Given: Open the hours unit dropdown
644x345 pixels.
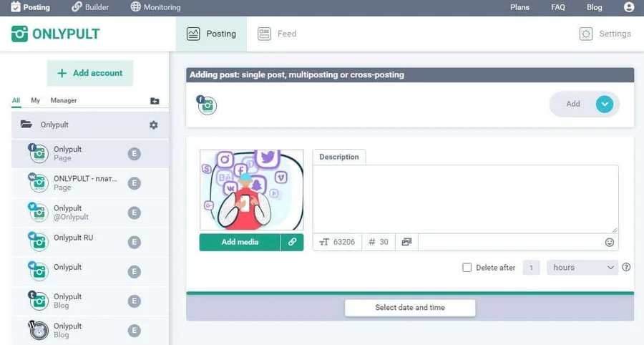Looking at the screenshot, I should click(x=582, y=267).
